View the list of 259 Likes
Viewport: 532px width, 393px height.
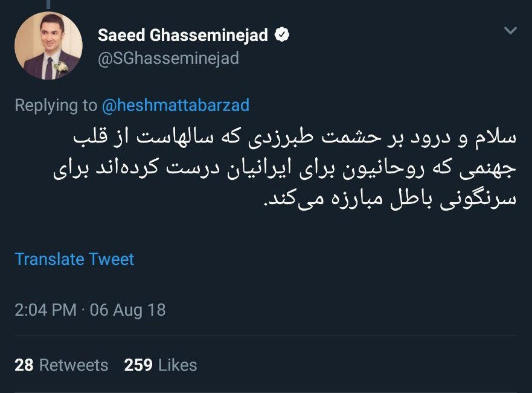tap(161, 365)
